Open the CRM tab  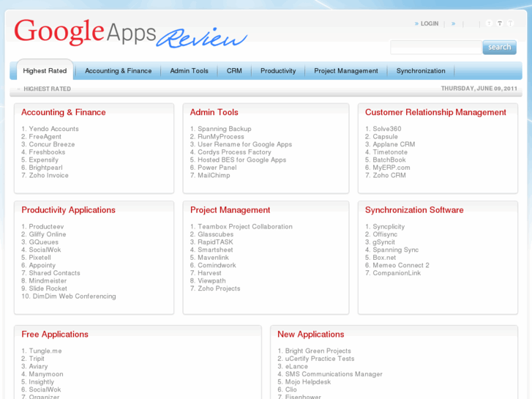click(234, 70)
